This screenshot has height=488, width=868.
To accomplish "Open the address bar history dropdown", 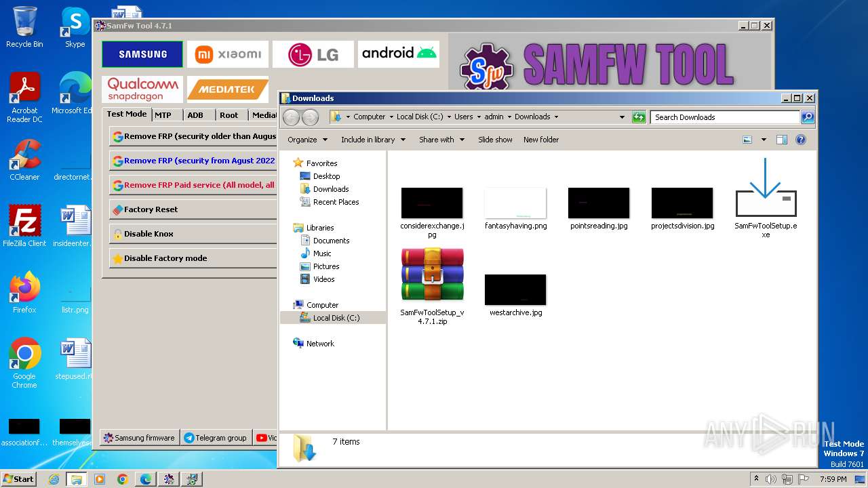I will [622, 117].
